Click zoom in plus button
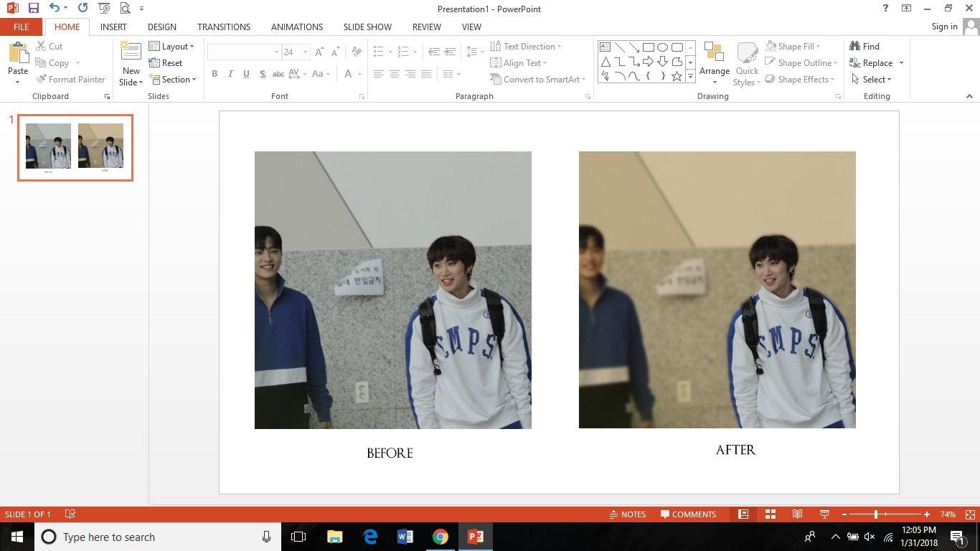This screenshot has height=551, width=980. coord(927,514)
